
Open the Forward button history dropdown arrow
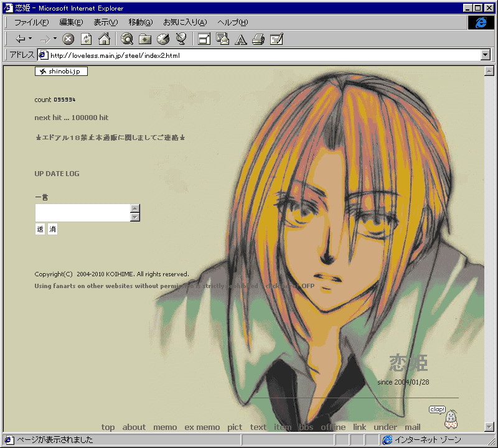pos(55,39)
